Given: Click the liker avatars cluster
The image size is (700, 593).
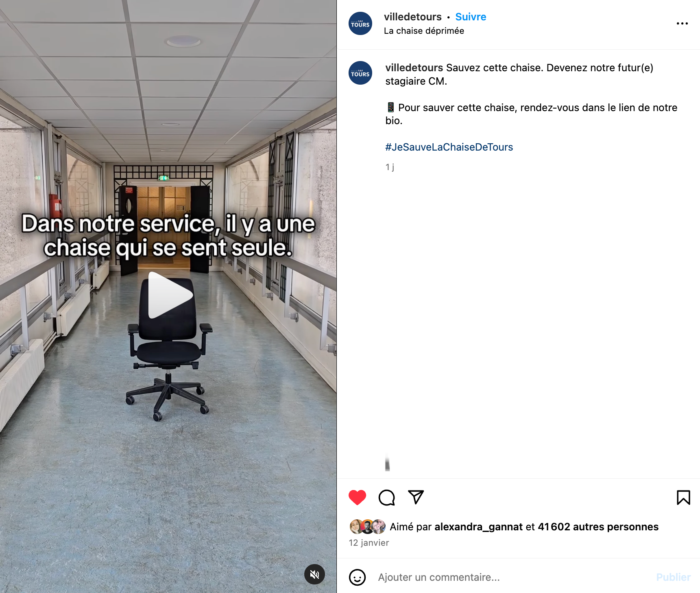Looking at the screenshot, I should click(x=367, y=527).
